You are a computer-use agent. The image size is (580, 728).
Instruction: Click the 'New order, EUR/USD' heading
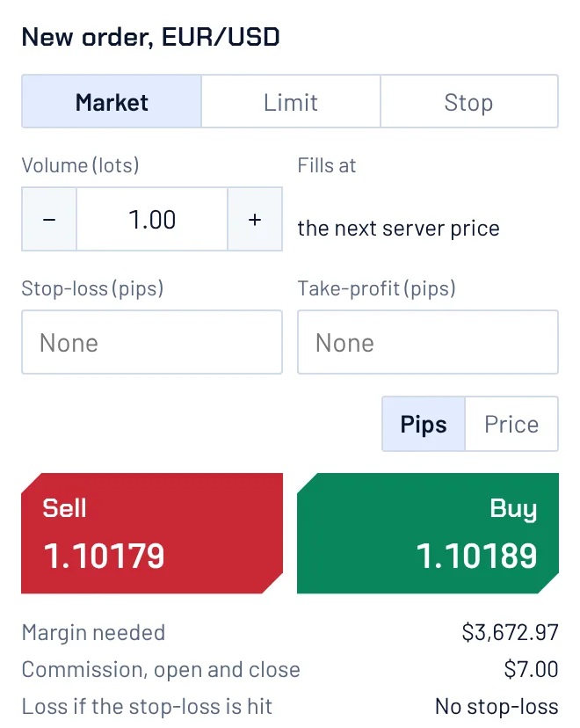click(151, 37)
